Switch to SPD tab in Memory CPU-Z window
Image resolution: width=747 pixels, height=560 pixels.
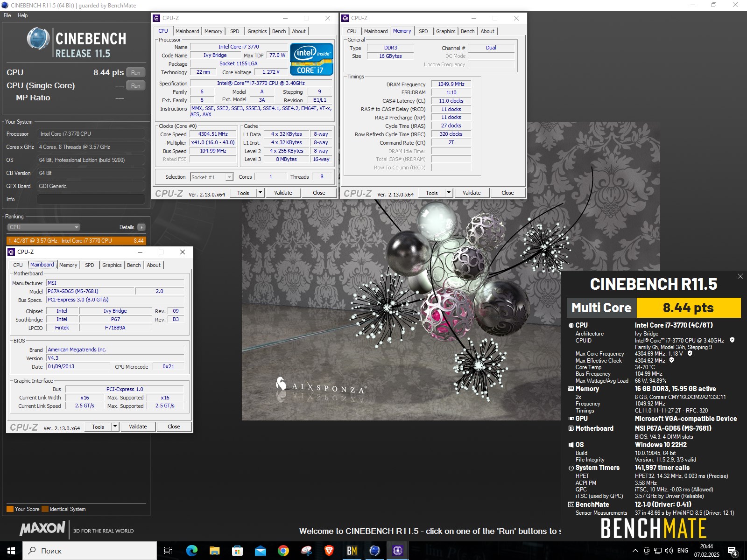point(423,31)
